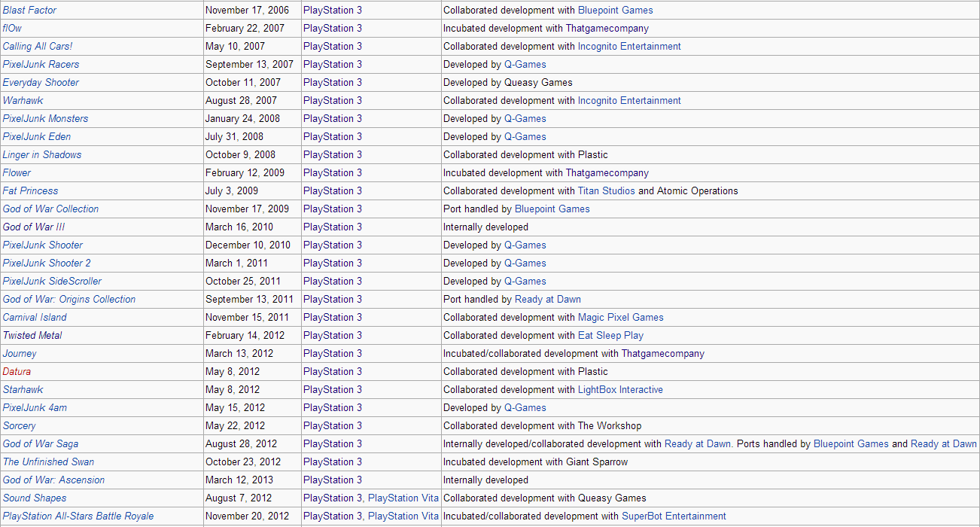
Task: Open the PixelJunk Shooter link
Action: coord(43,245)
